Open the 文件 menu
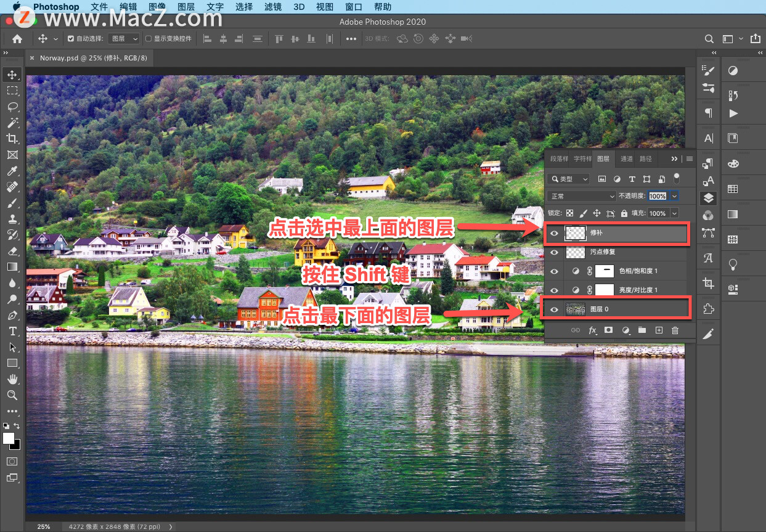766x532 pixels. [x=99, y=7]
